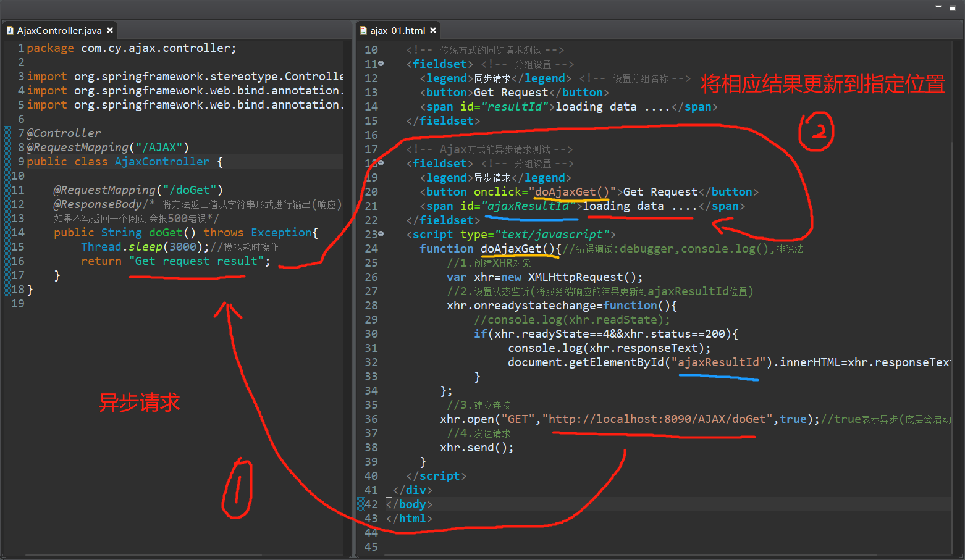
Task: Click 'xhr.send();' on line 38
Action: (x=477, y=448)
